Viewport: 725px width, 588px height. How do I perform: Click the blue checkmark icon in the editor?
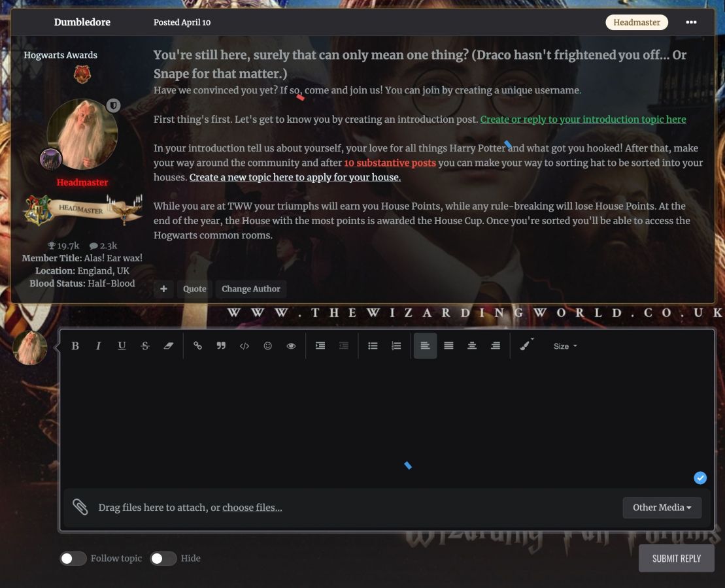point(700,478)
